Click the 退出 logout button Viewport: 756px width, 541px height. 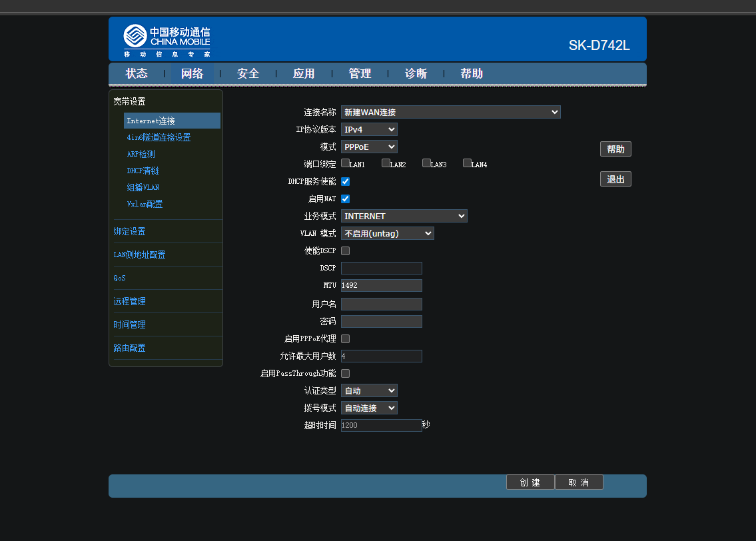pyautogui.click(x=615, y=179)
